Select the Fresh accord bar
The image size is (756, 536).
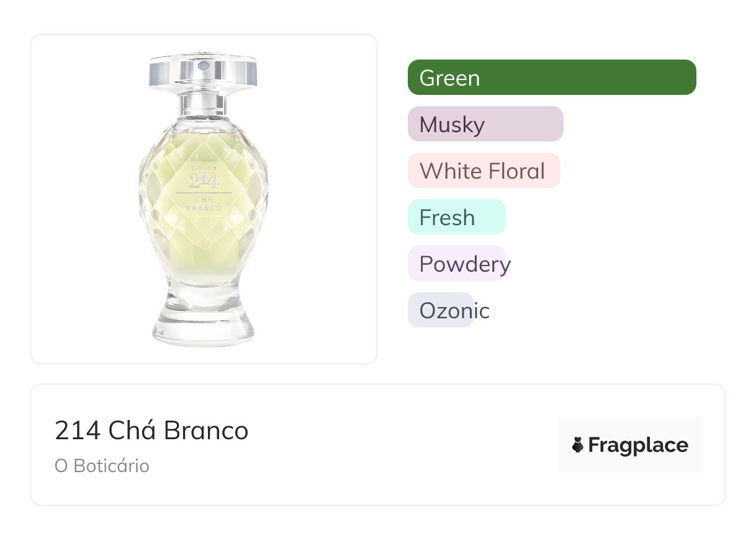(456, 217)
